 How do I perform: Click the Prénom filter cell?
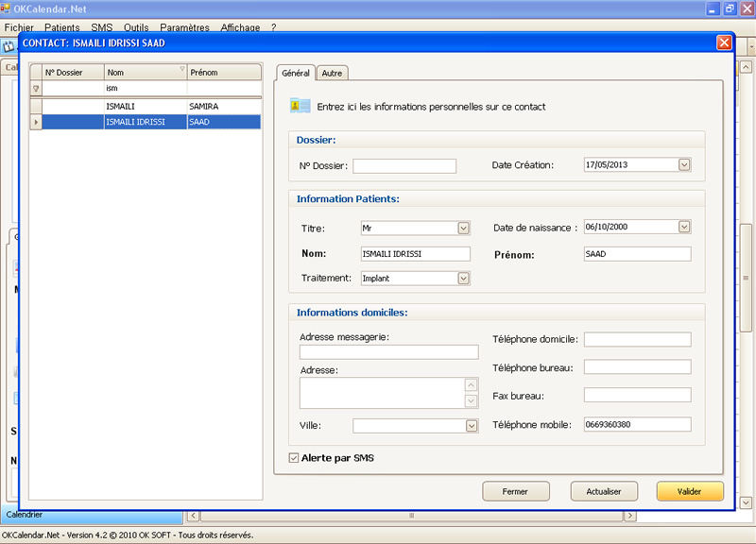pyautogui.click(x=224, y=88)
